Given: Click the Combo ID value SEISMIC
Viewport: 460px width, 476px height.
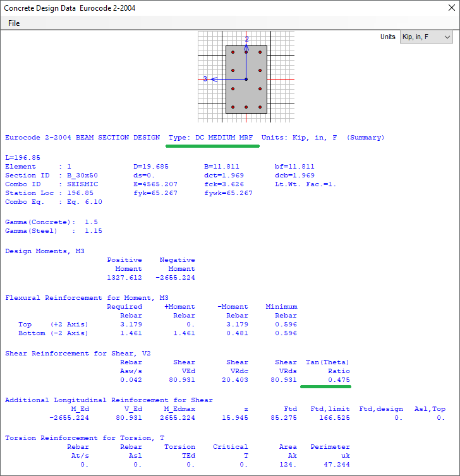Looking at the screenshot, I should pos(83,184).
